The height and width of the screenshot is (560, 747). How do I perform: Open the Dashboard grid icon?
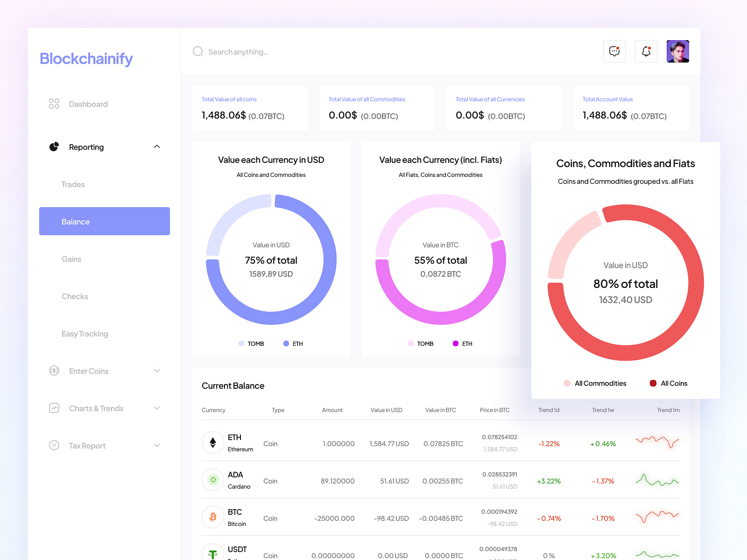point(54,104)
